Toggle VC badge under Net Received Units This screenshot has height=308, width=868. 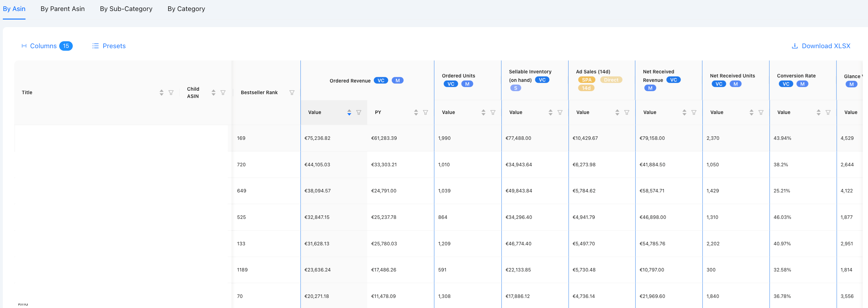coord(719,84)
